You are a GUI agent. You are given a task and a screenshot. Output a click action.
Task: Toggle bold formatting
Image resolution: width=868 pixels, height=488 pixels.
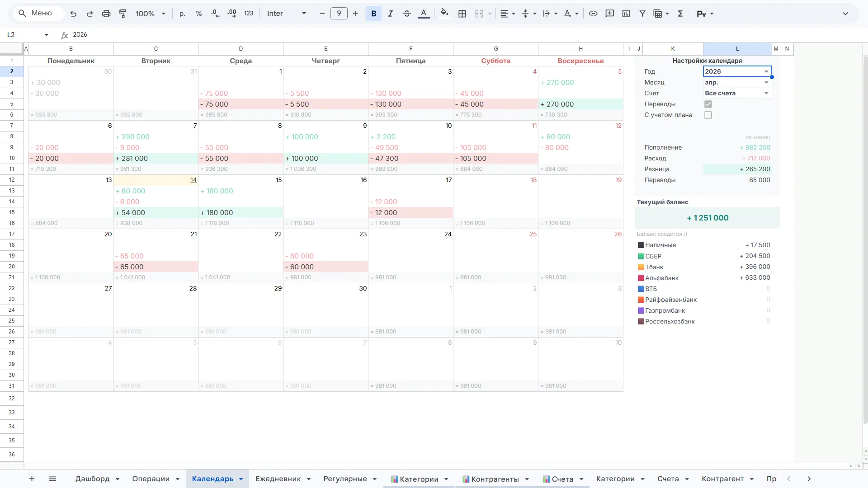[x=374, y=14]
